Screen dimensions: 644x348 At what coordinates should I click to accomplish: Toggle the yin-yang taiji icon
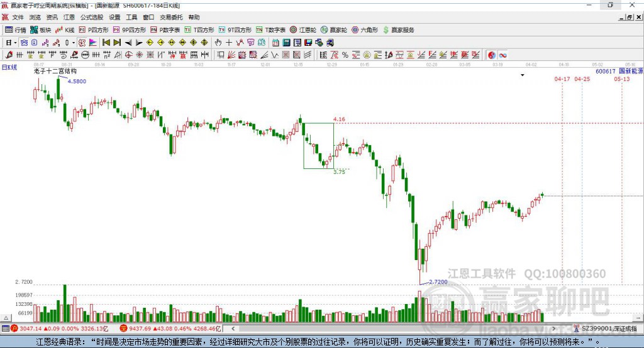pos(492,55)
